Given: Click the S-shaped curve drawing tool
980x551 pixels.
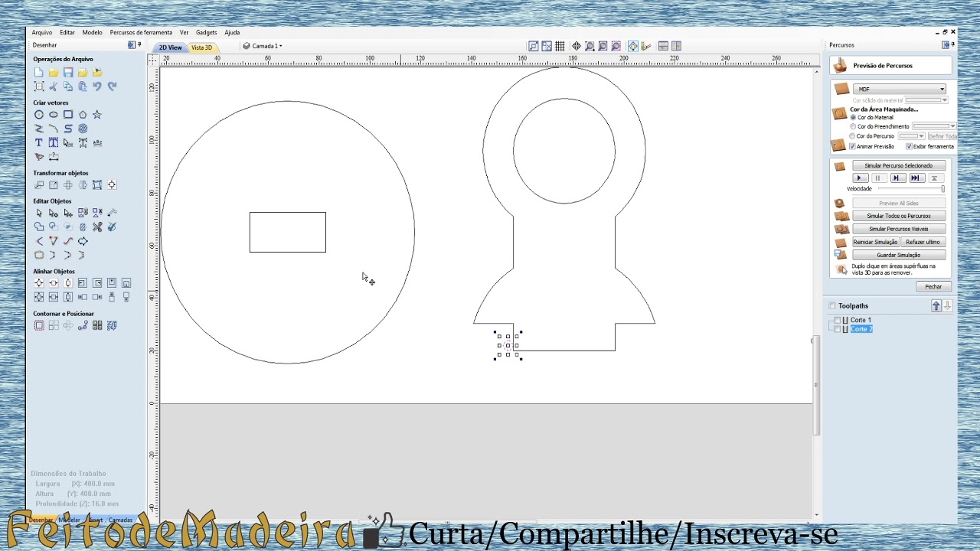Looking at the screenshot, I should 68,129.
